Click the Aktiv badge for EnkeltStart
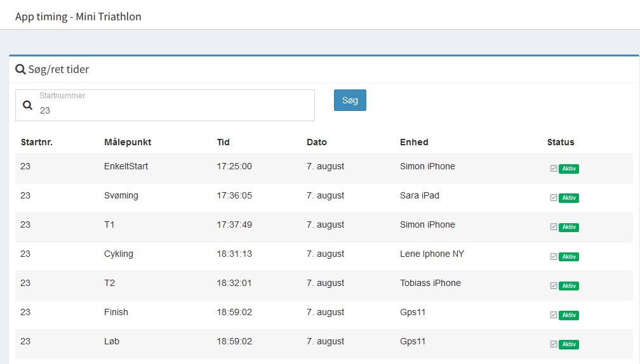 pos(569,169)
